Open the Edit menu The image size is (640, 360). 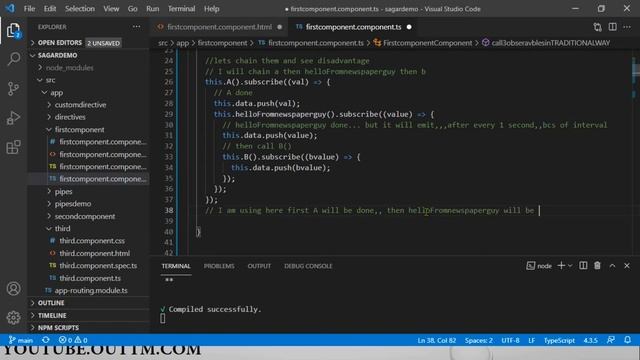(50, 9)
